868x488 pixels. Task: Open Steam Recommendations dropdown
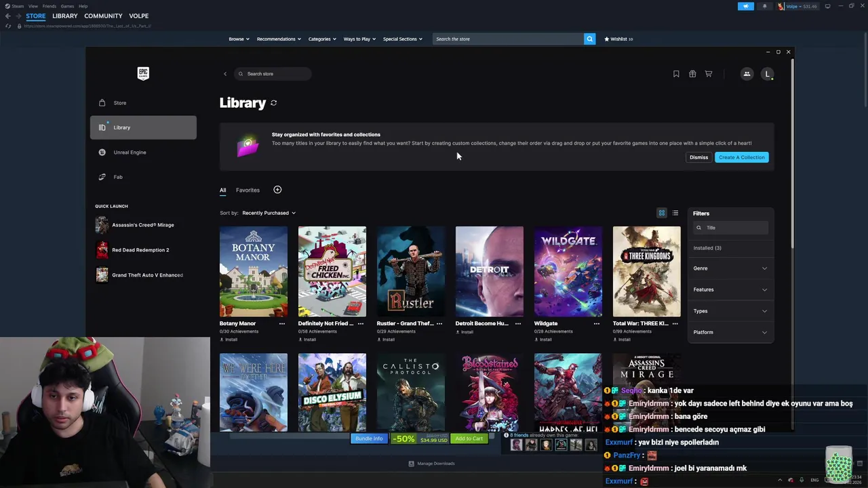click(279, 39)
